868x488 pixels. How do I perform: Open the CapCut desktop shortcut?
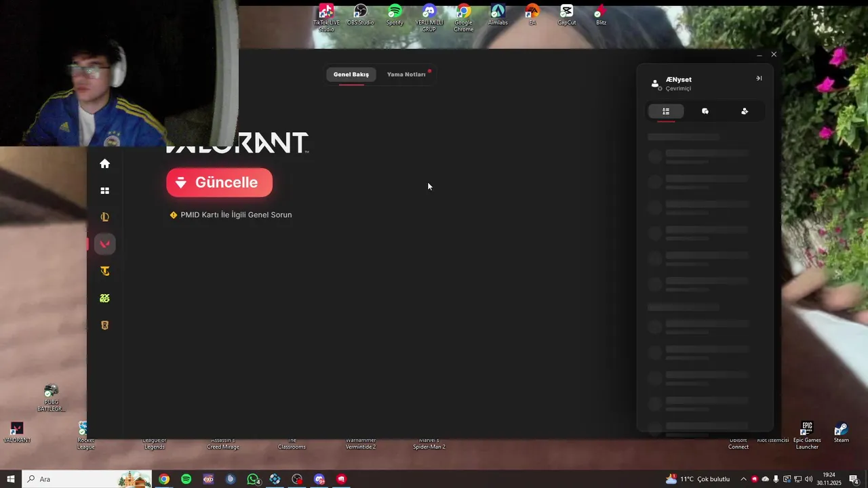pos(567,15)
